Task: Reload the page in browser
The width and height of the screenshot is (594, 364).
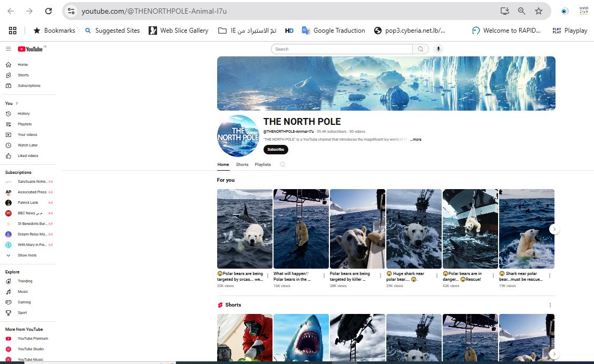Action: 48,11
